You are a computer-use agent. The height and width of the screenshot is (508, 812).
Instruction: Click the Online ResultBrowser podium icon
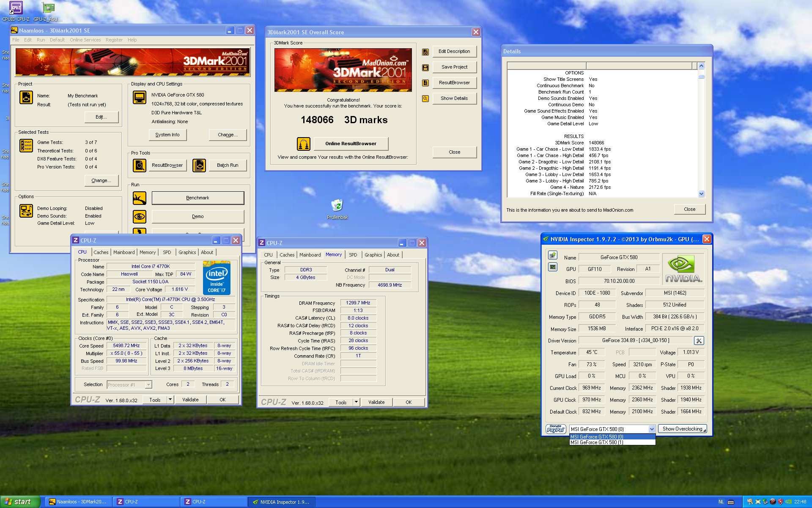click(x=304, y=144)
